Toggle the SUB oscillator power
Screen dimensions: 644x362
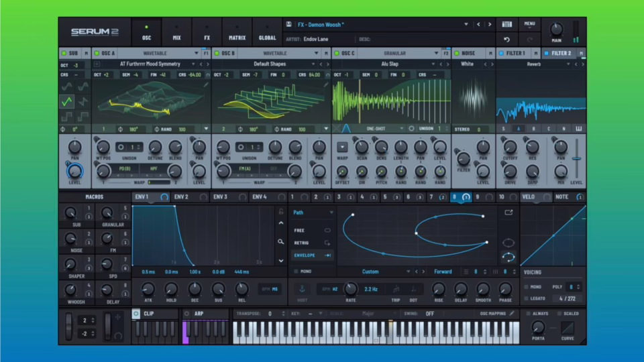pyautogui.click(x=64, y=54)
